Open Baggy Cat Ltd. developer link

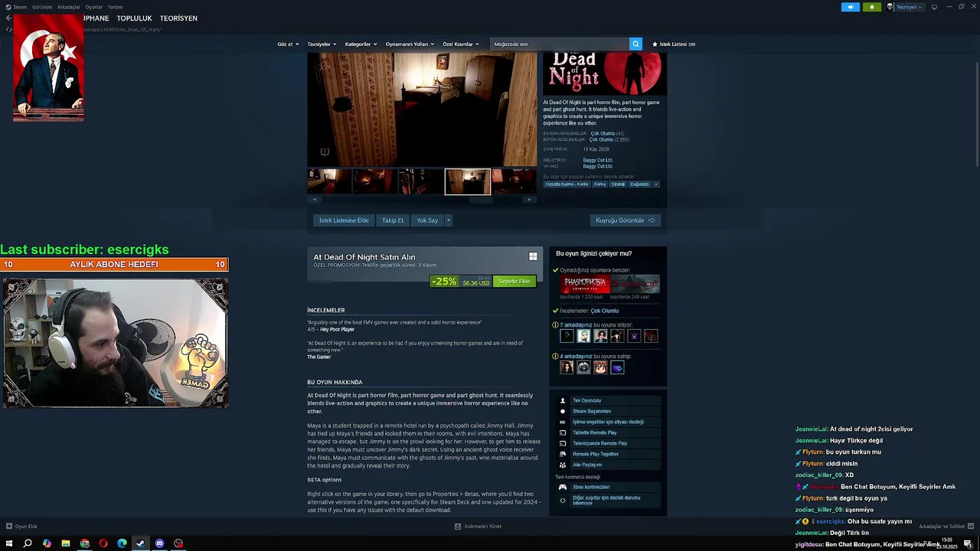click(598, 160)
